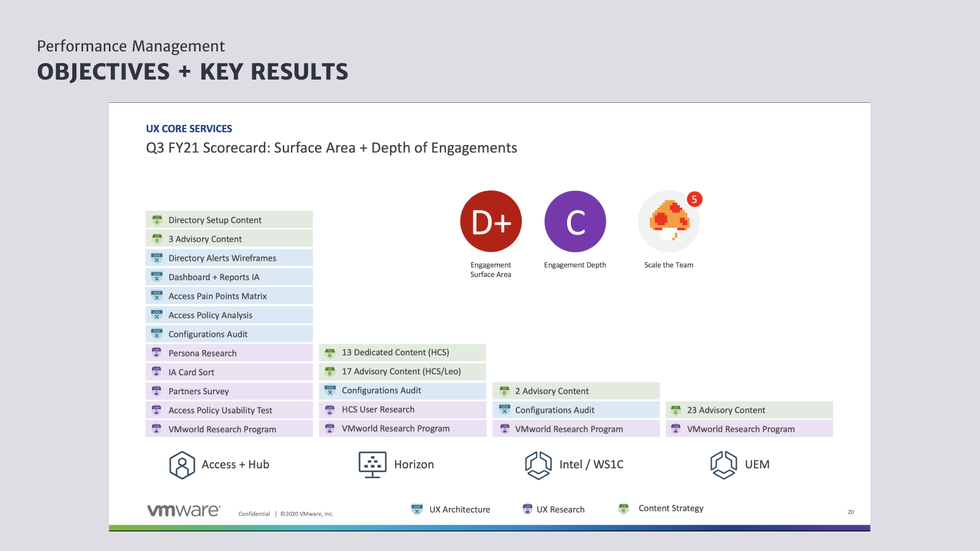Click the VMware logo in footer

[184, 511]
